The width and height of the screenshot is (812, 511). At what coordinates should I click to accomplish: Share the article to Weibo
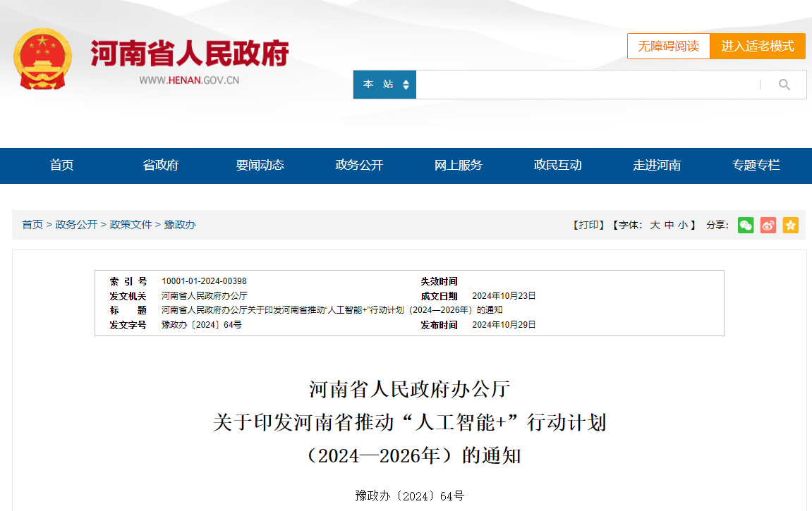[x=768, y=225]
